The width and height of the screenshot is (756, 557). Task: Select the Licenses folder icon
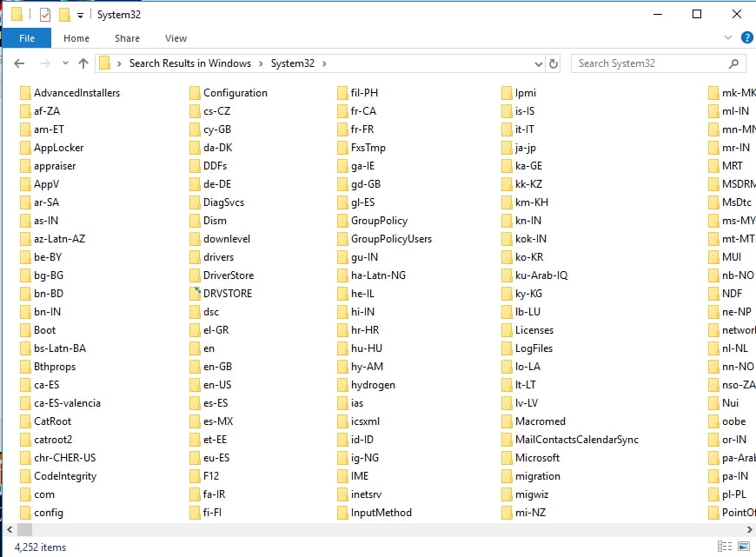[507, 330]
